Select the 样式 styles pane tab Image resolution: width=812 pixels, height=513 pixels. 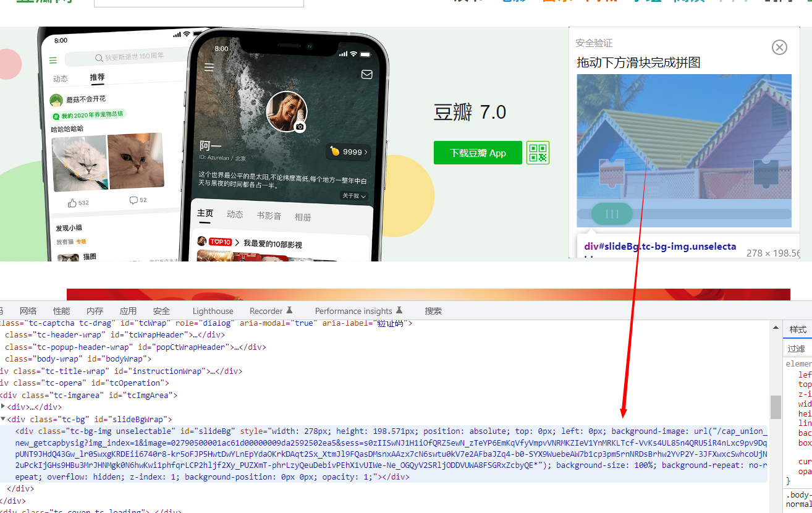coord(798,329)
